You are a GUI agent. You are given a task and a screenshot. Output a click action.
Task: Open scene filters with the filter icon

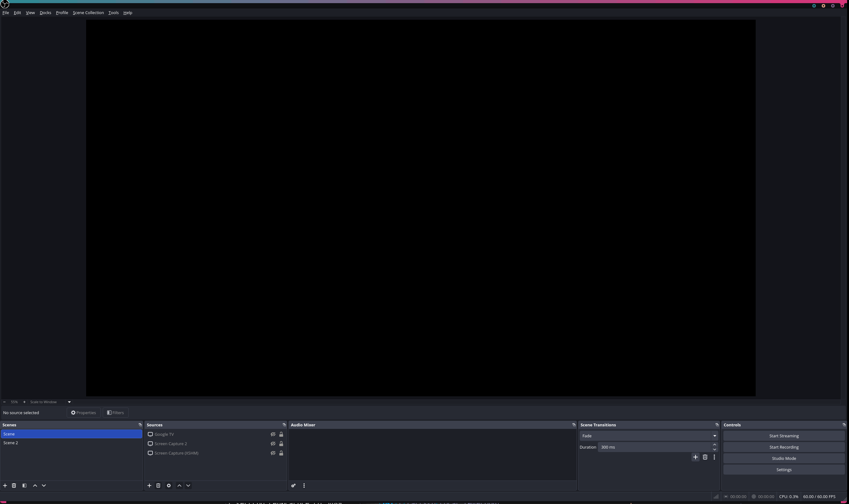tap(24, 485)
